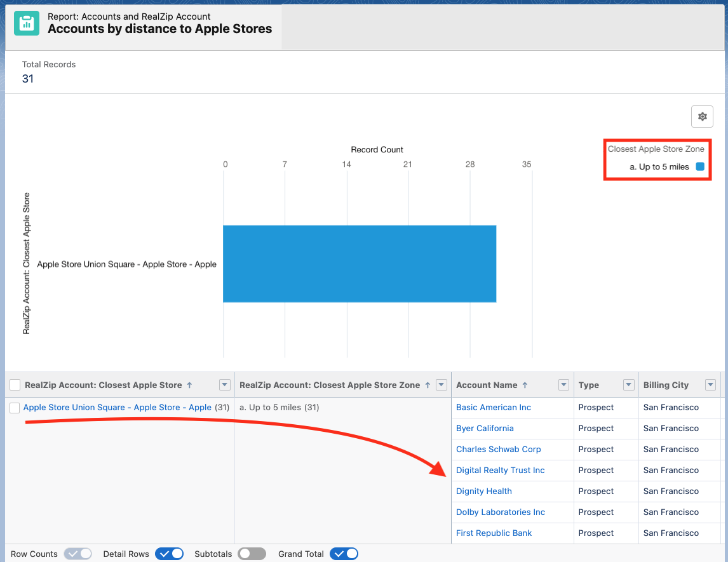Open chart settings gear icon
728x562 pixels.
point(702,116)
